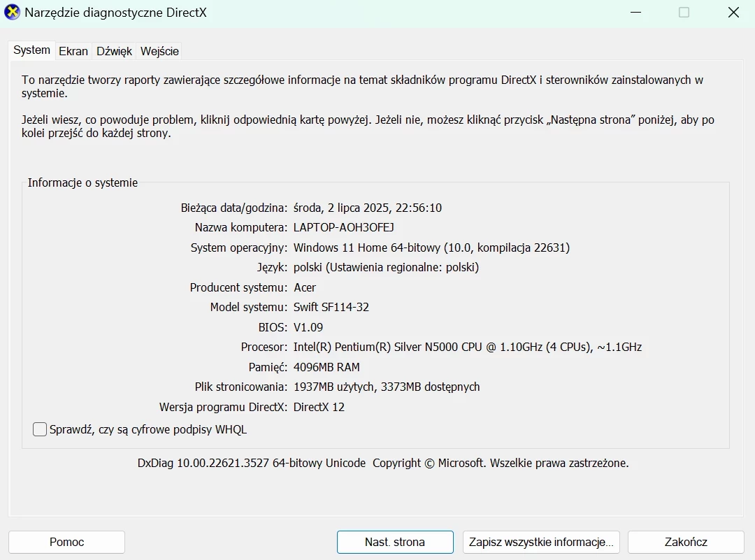Switch to the Ekran tab

73,51
